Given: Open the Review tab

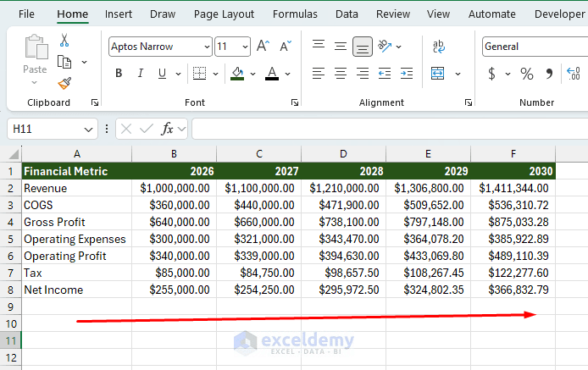Looking at the screenshot, I should pos(393,14).
